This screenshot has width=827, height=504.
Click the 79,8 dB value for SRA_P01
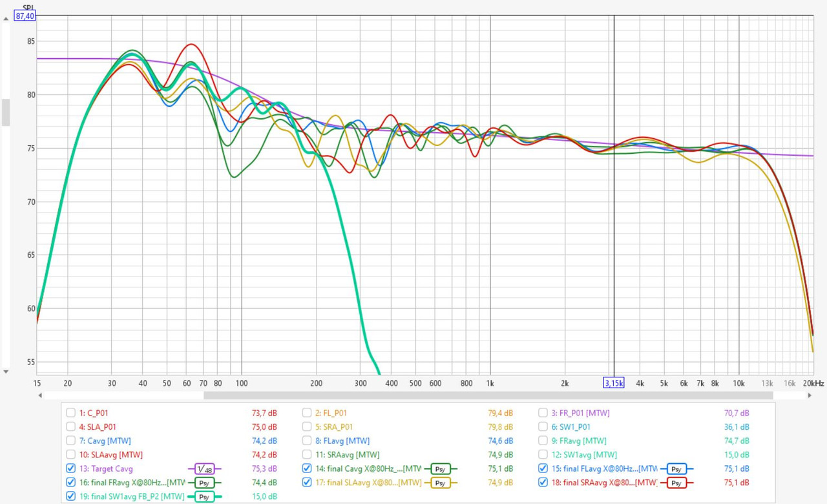501,426
